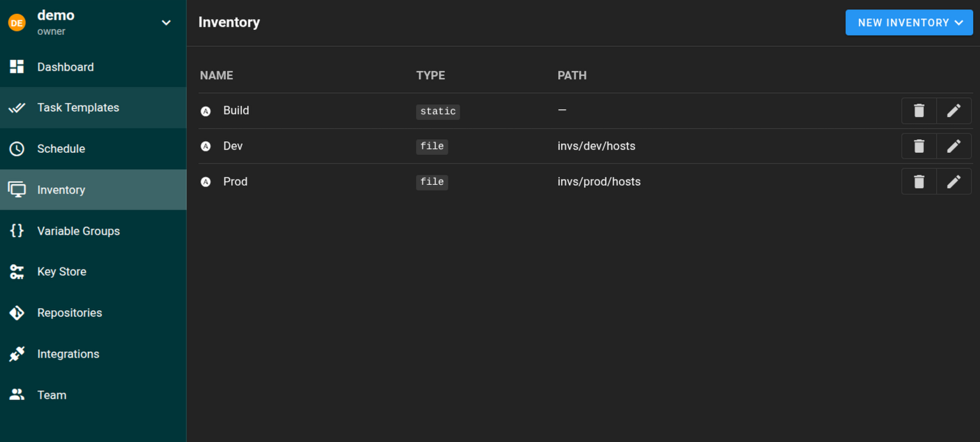
Task: Remove the Prod inventory using trash icon
Action: (x=919, y=182)
